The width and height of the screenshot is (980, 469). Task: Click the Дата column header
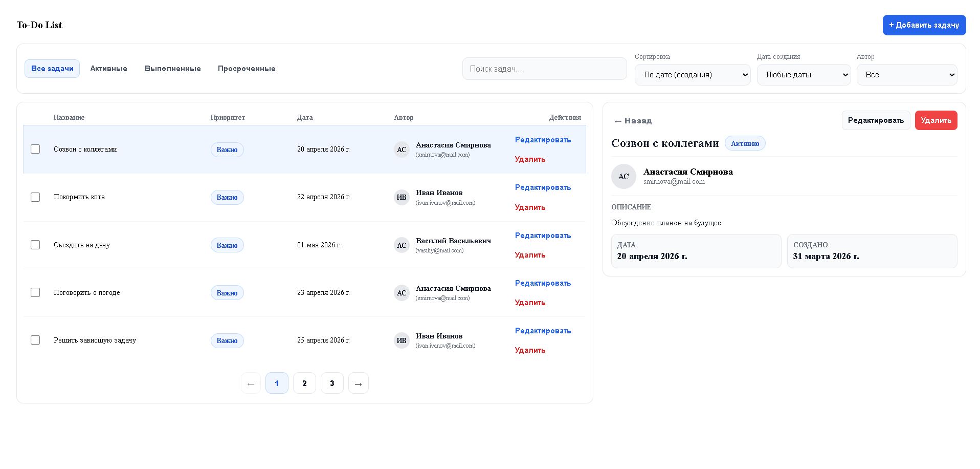305,117
